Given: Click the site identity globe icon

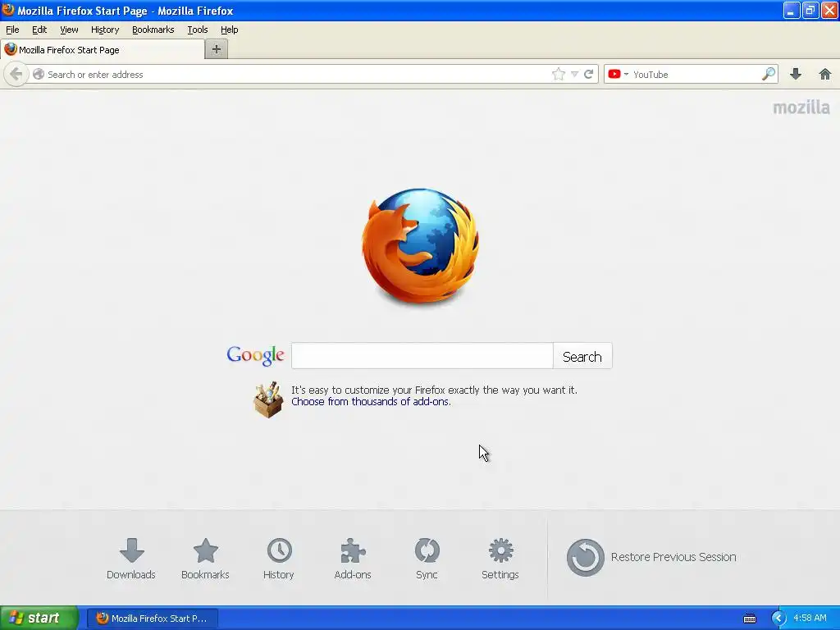Looking at the screenshot, I should point(39,75).
